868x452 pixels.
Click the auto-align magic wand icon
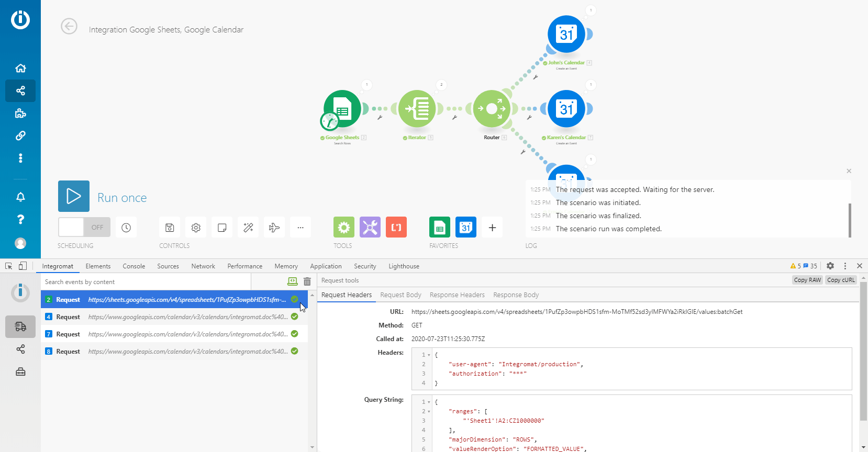point(248,228)
